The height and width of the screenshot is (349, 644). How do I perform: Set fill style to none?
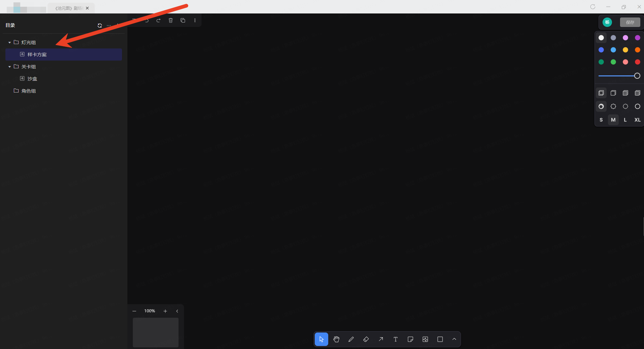[x=601, y=93]
